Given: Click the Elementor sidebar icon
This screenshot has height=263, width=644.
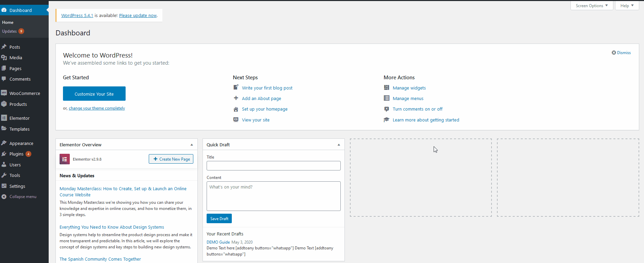Looking at the screenshot, I should (4, 118).
